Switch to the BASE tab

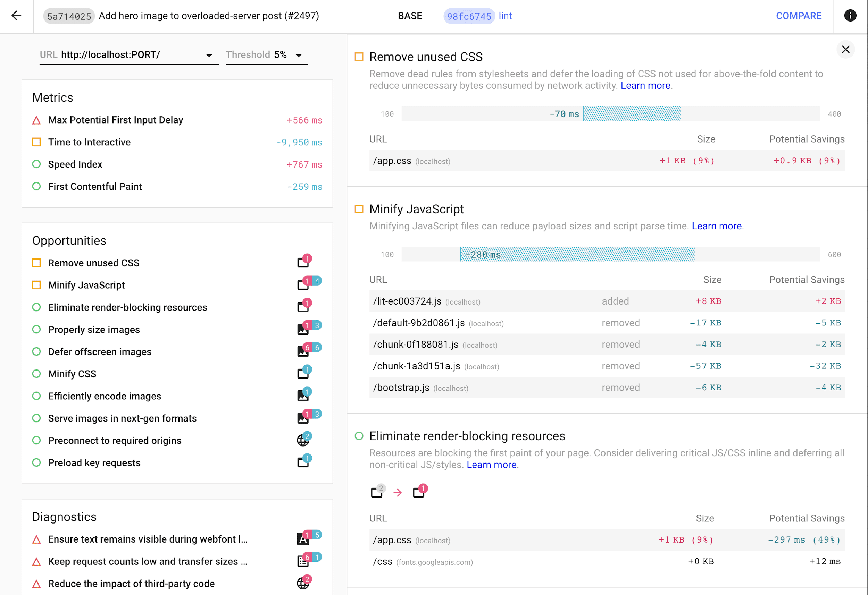410,16
